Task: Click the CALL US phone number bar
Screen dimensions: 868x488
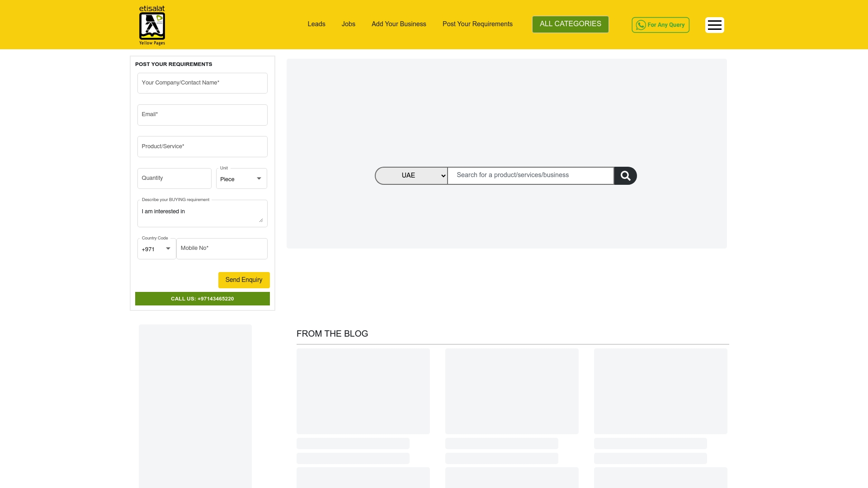Action: (202, 299)
